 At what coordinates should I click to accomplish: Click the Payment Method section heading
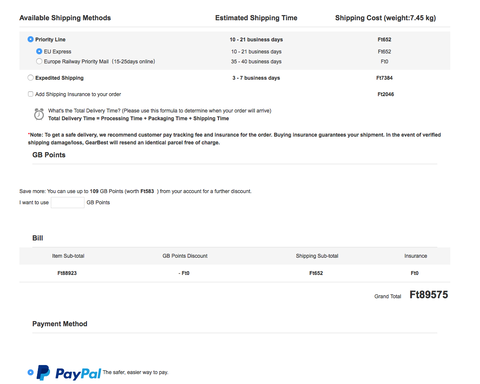[60, 324]
